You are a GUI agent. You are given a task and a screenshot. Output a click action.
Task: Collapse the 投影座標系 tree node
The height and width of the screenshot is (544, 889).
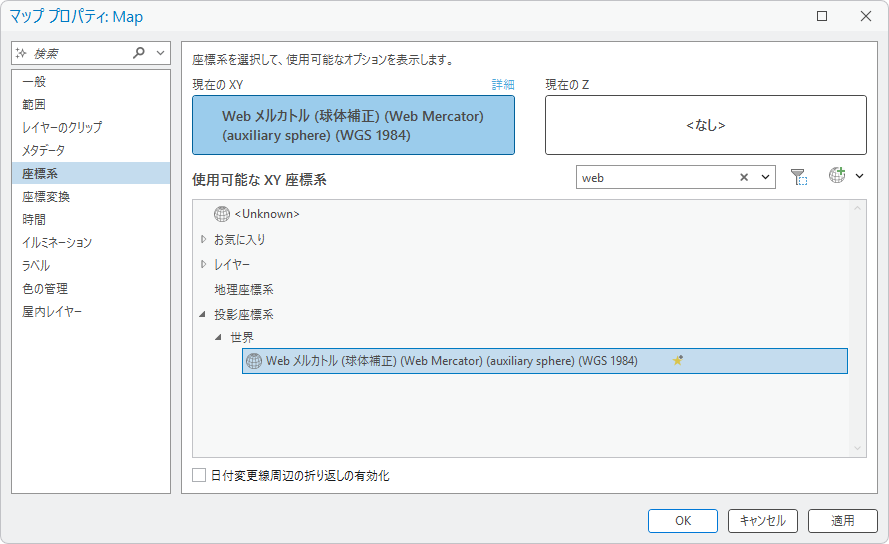(x=203, y=314)
